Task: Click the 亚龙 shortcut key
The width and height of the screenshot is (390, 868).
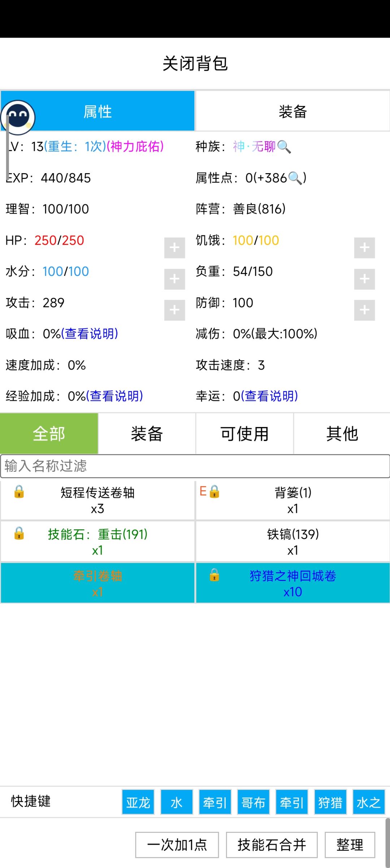Action: click(138, 802)
